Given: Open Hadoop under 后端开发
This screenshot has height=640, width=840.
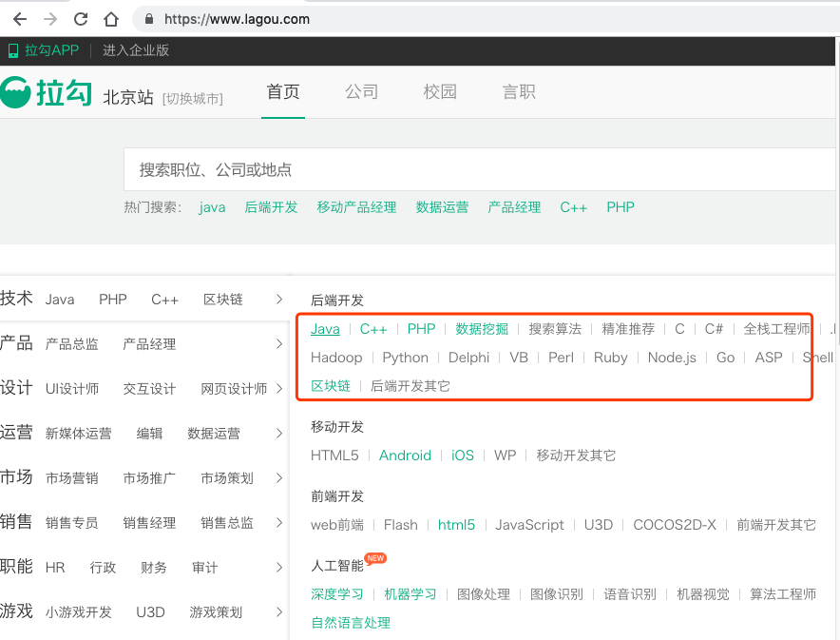Looking at the screenshot, I should click(x=336, y=358).
